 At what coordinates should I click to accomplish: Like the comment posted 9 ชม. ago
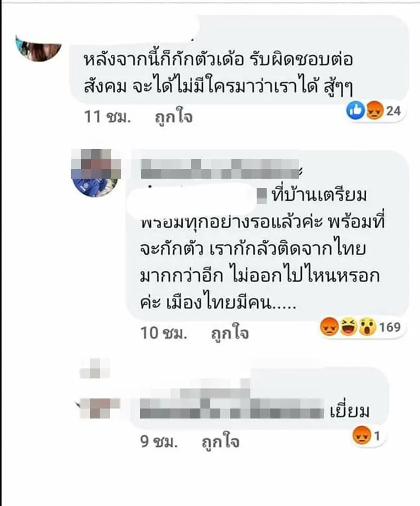pos(221,442)
